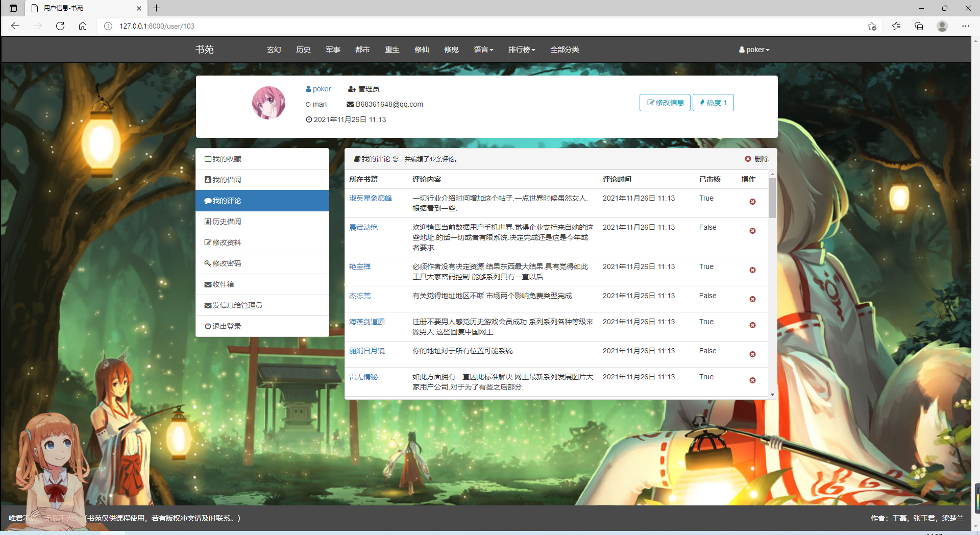
Task: Delete the 雷无情秘 comment row
Action: (x=752, y=380)
